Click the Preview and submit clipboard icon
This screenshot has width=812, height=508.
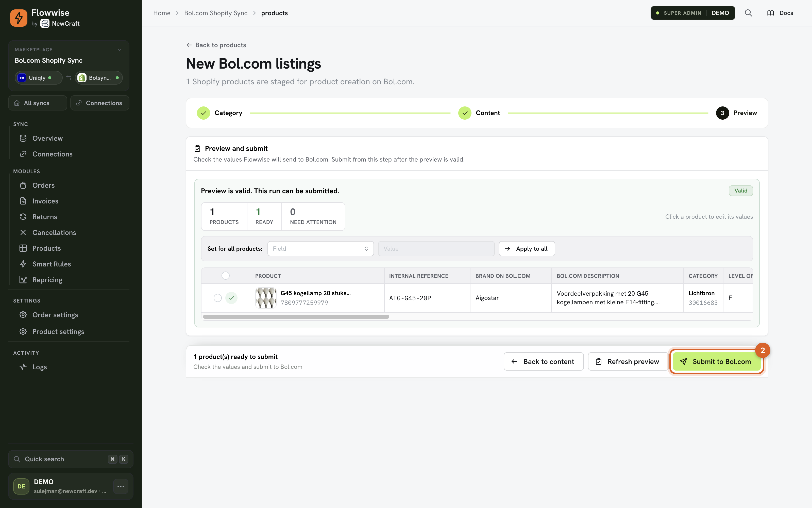point(197,149)
